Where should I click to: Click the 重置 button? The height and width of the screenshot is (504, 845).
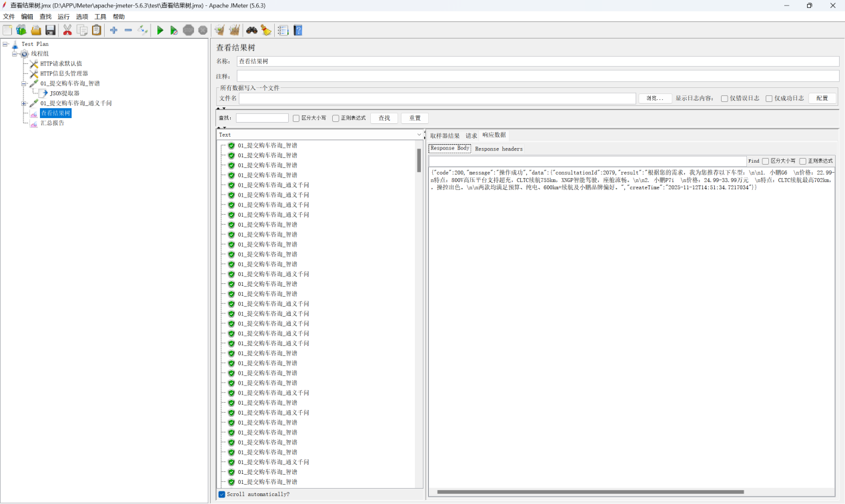tap(415, 118)
